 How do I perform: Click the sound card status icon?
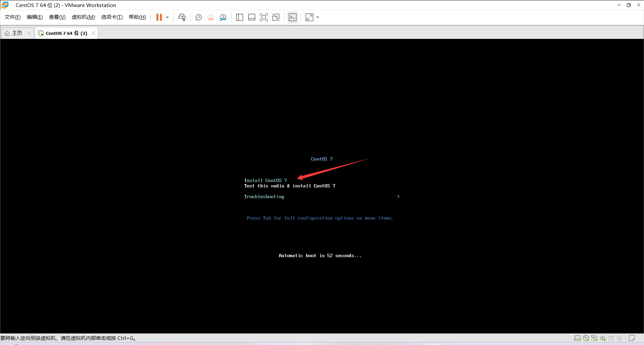[603, 338]
